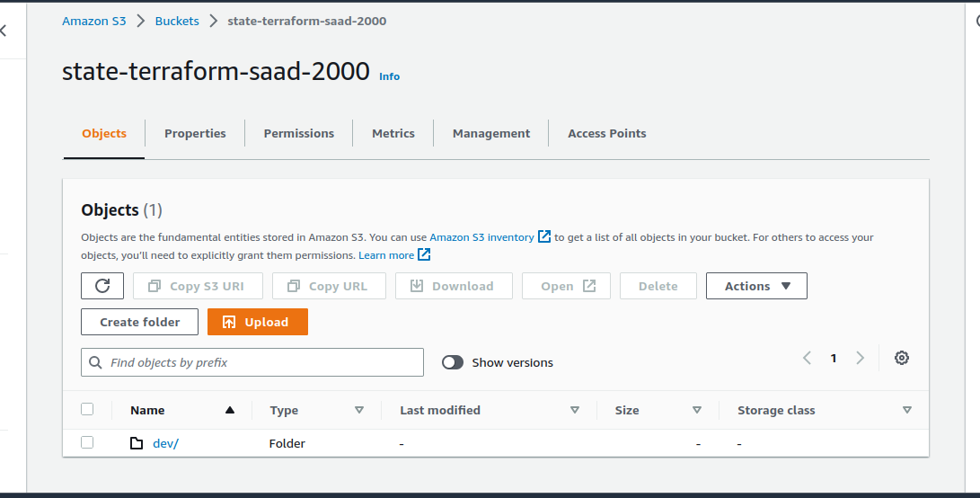Screen dimensions: 980x498
Task: Switch to the Objects tab
Action: coord(104,133)
